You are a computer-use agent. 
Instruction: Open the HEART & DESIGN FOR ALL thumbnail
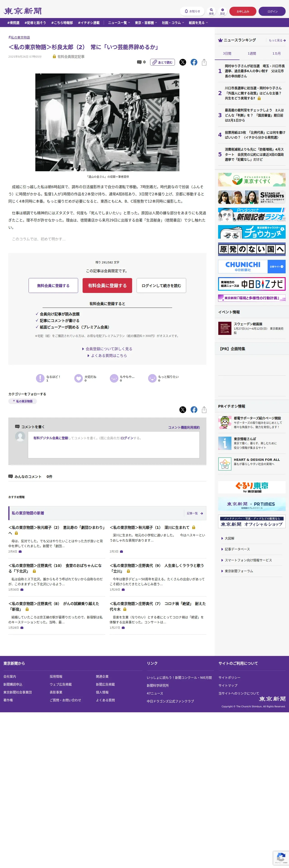click(225, 464)
